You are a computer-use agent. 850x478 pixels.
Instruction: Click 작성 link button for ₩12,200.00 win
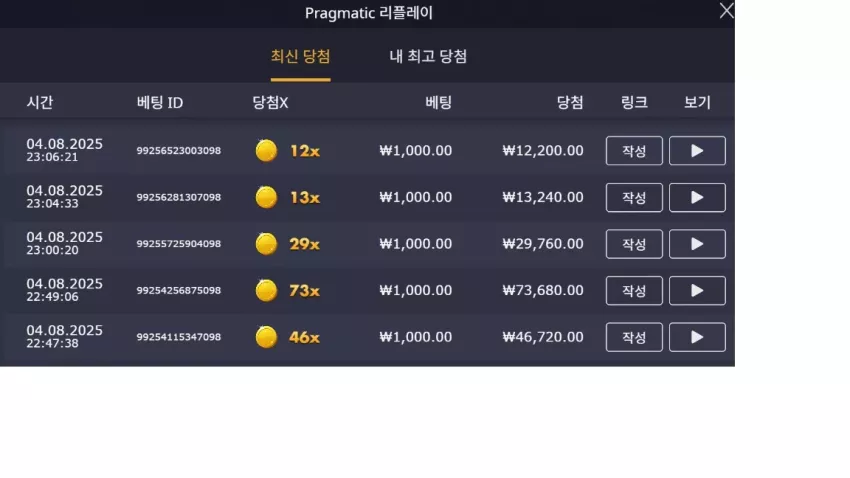click(634, 151)
